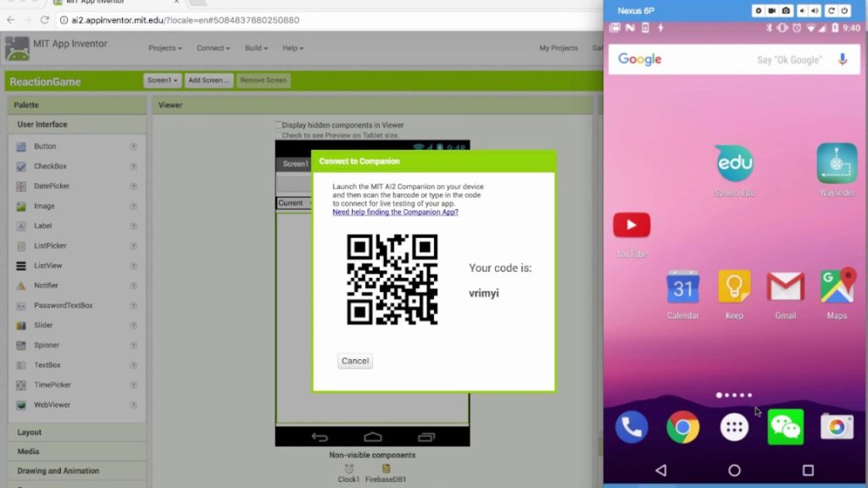This screenshot has height=488, width=868.
Task: Open the Camera app in dock
Action: point(837,426)
